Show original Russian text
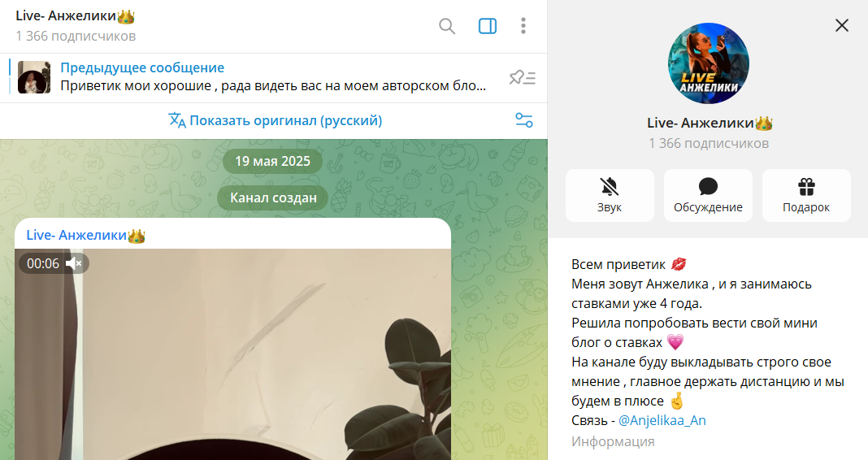 (285, 120)
